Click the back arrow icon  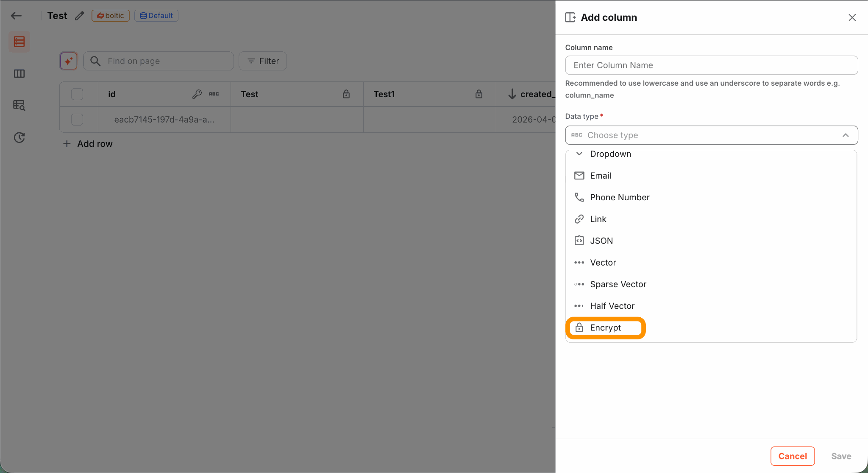pyautogui.click(x=16, y=16)
